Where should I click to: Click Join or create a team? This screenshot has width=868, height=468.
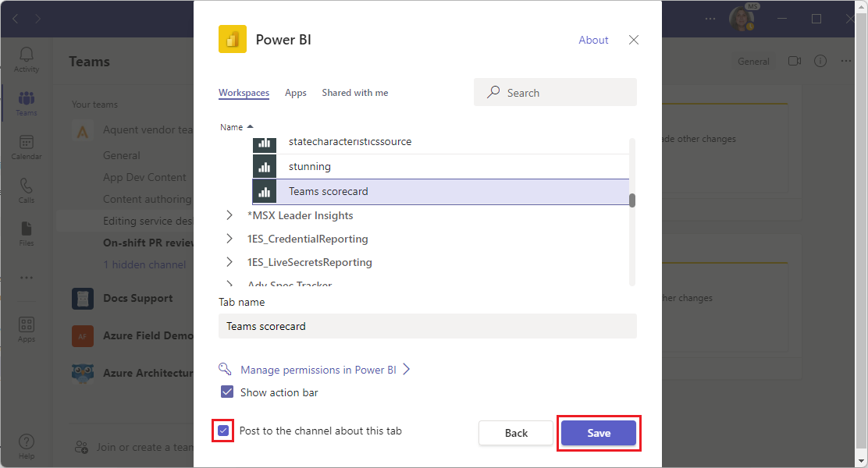[x=145, y=447]
